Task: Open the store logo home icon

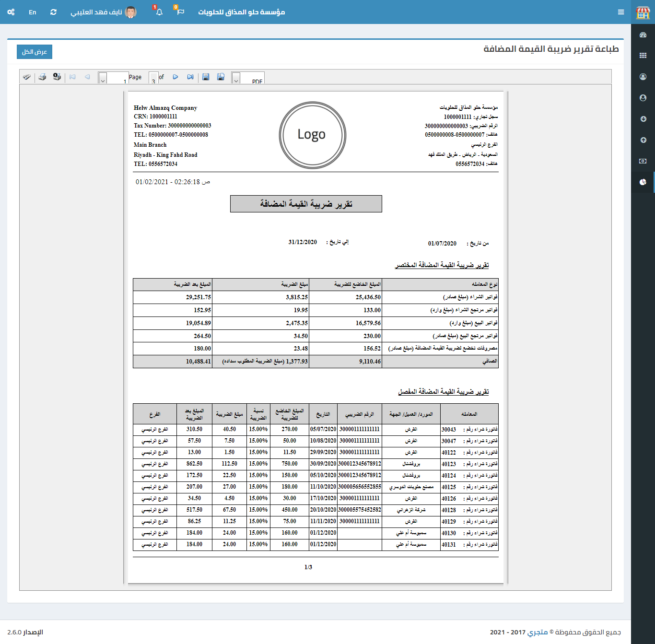Action: [643, 12]
